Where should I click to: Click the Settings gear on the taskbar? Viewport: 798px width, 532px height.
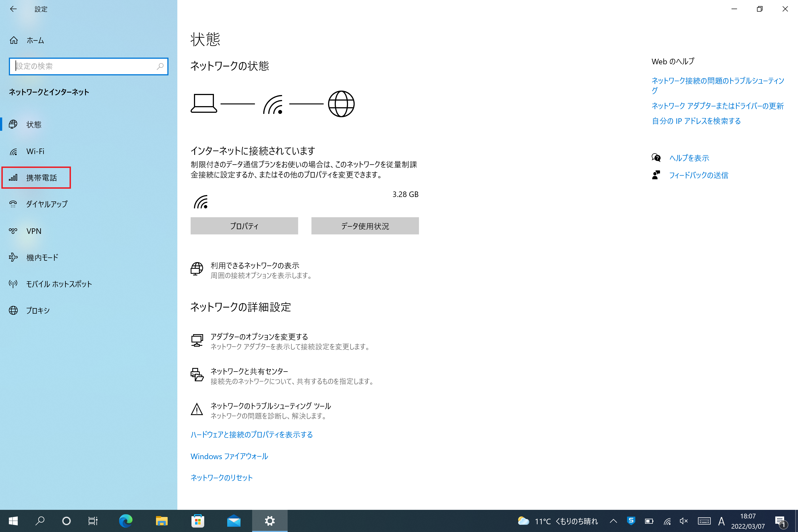pos(270,521)
